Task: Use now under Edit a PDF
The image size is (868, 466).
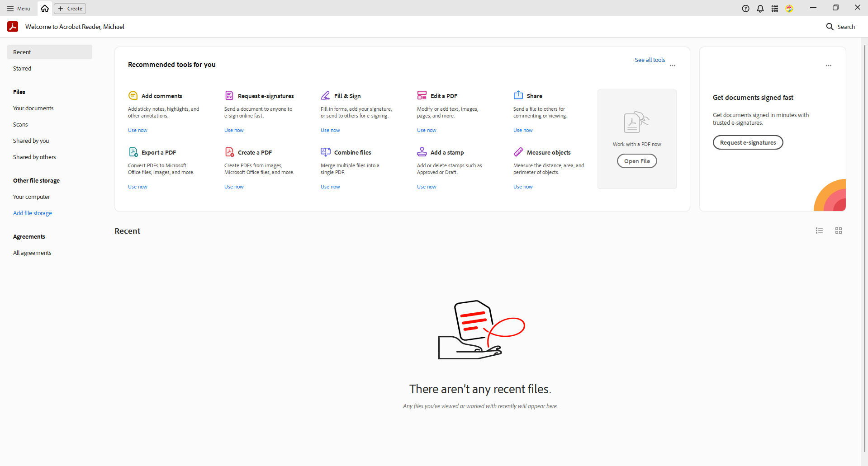Action: (x=427, y=130)
